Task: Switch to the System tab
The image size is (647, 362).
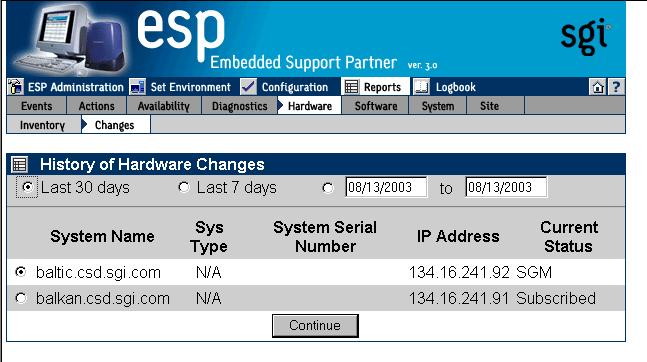Action: coord(437,106)
